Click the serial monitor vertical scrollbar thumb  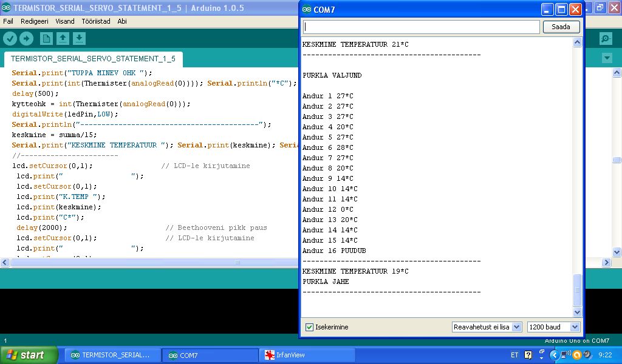tap(578, 290)
